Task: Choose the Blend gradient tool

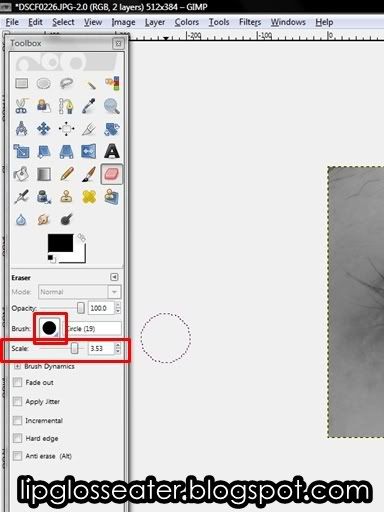Action: click(x=44, y=174)
